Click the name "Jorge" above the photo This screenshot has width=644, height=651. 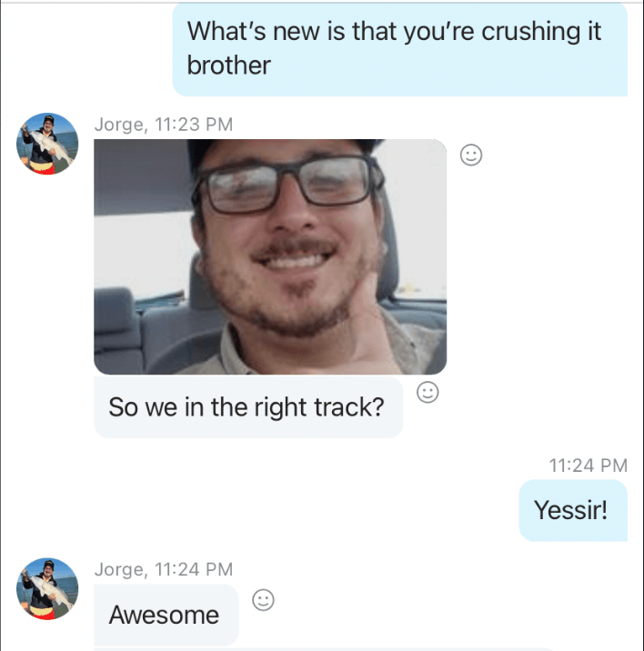pyautogui.click(x=120, y=125)
